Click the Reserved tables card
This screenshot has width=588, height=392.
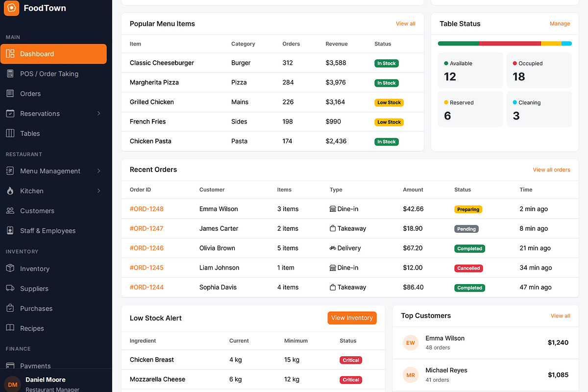[470, 109]
